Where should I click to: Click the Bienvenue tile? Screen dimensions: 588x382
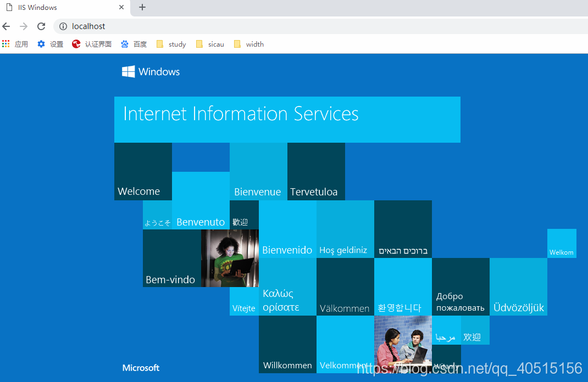258,172
